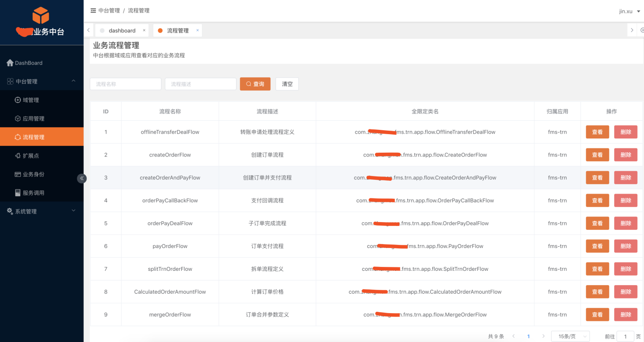Open the 15条/页 page size dropdown
This screenshot has height=342, width=644.
pos(570,336)
